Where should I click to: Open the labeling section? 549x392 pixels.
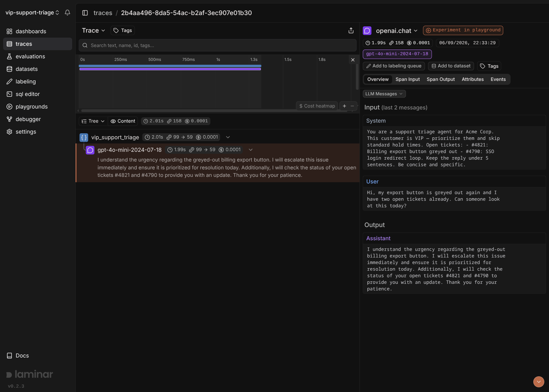(x=38, y=82)
